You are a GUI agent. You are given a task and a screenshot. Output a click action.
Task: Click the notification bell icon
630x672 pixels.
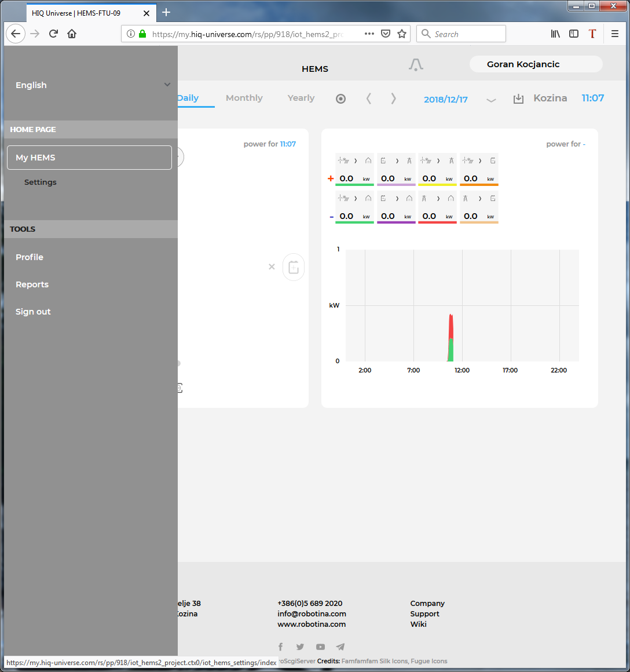pos(416,65)
